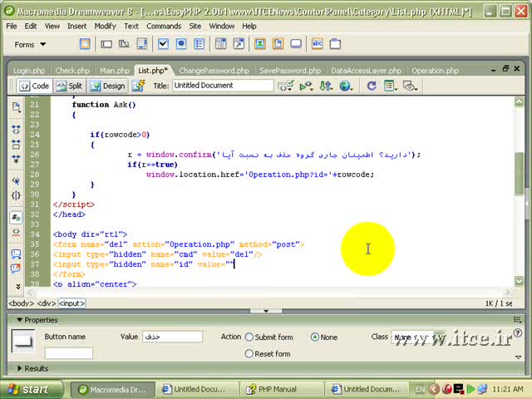
Task: Select the input tag in tag selector
Action: [x=71, y=303]
